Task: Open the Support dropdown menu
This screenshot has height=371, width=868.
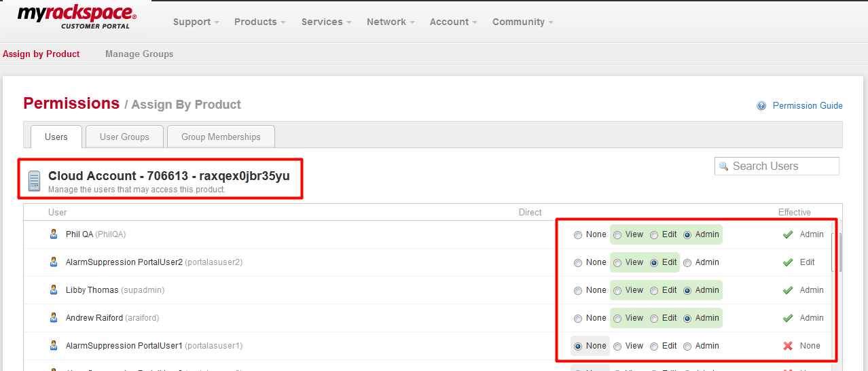Action: click(196, 22)
